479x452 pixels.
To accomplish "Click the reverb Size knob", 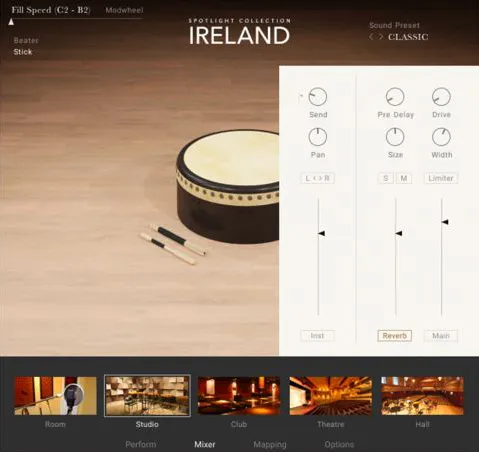I will coord(395,137).
